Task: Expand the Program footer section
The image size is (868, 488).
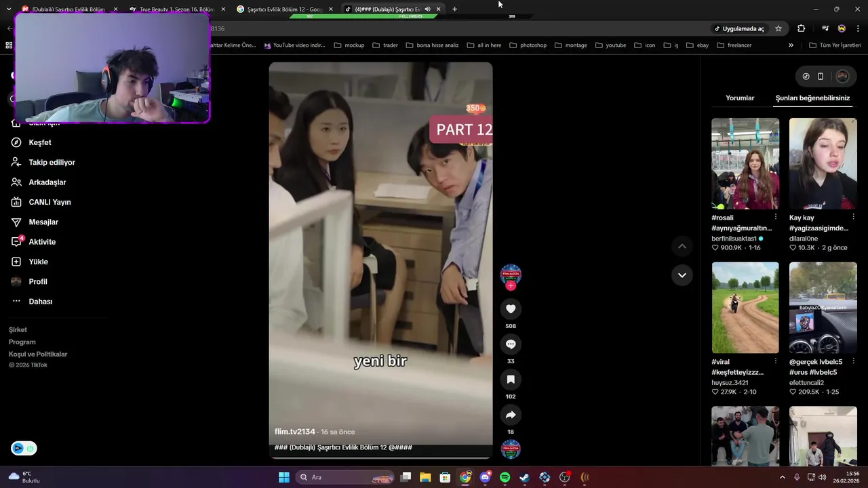Action: point(22,342)
